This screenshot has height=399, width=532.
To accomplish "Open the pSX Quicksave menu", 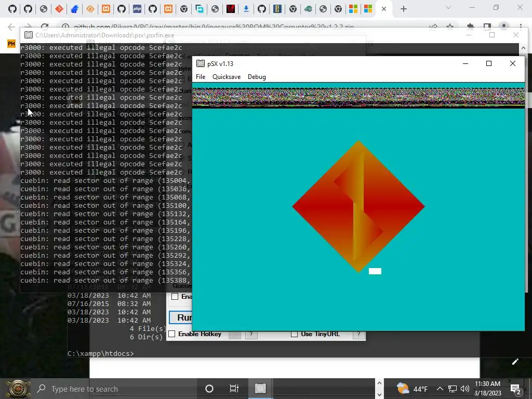I will (227, 77).
